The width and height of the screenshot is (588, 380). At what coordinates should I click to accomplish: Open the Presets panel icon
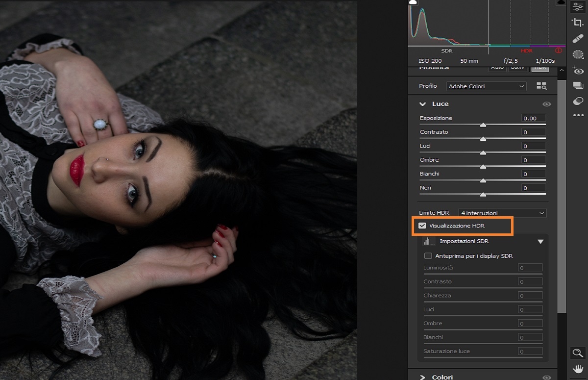tap(578, 85)
